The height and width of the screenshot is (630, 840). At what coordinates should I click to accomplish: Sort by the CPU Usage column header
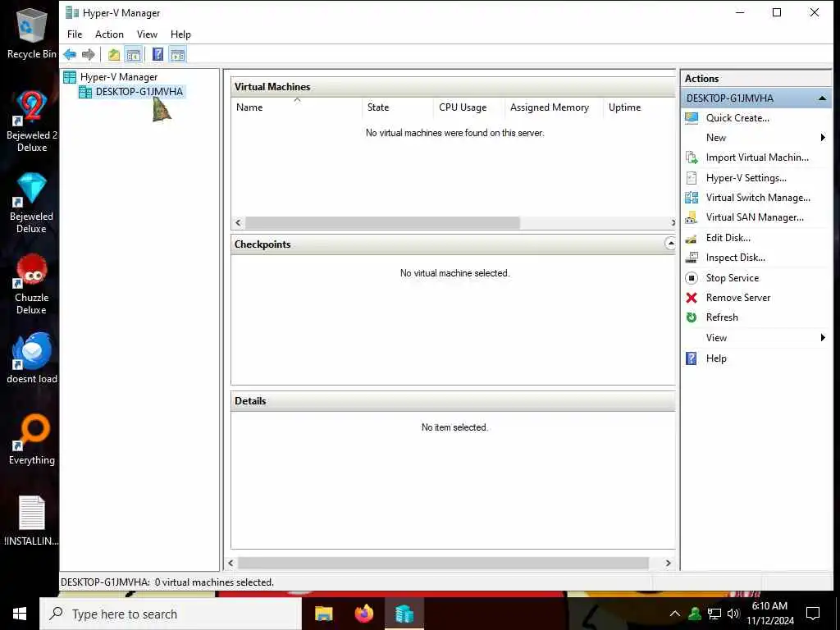[468, 107]
